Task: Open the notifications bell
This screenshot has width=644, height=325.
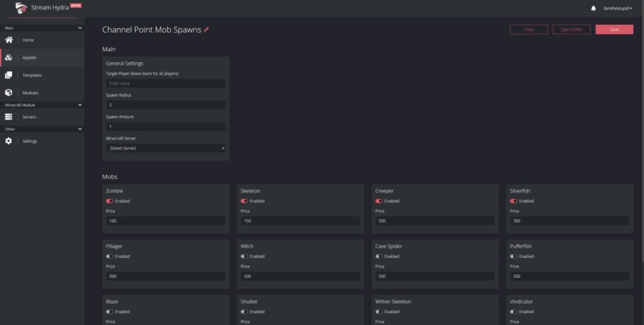Action: coord(593,8)
